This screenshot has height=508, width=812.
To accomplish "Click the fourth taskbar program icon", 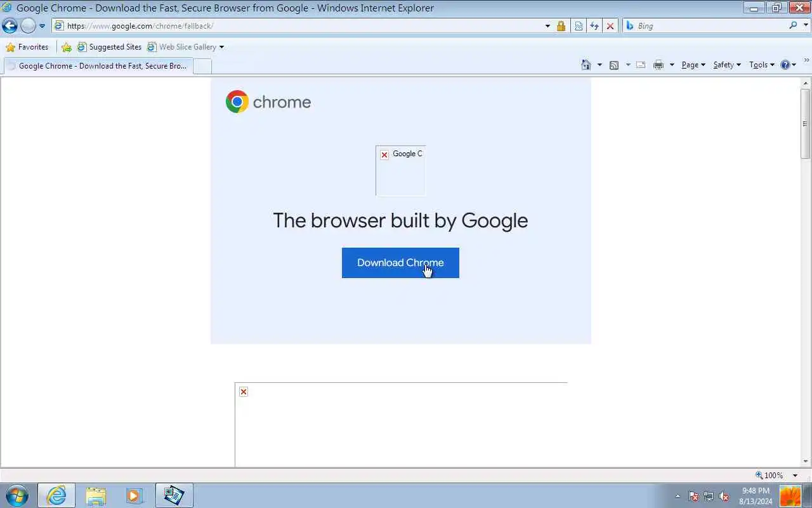I will (174, 495).
